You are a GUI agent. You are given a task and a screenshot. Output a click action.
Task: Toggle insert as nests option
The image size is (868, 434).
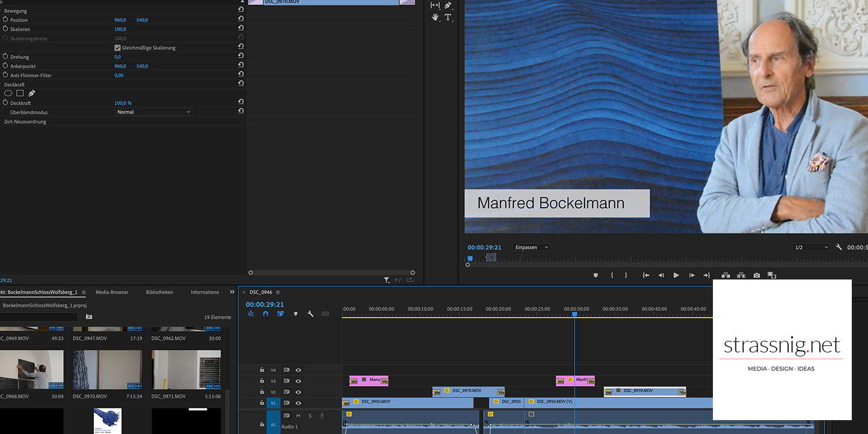pyautogui.click(x=251, y=314)
